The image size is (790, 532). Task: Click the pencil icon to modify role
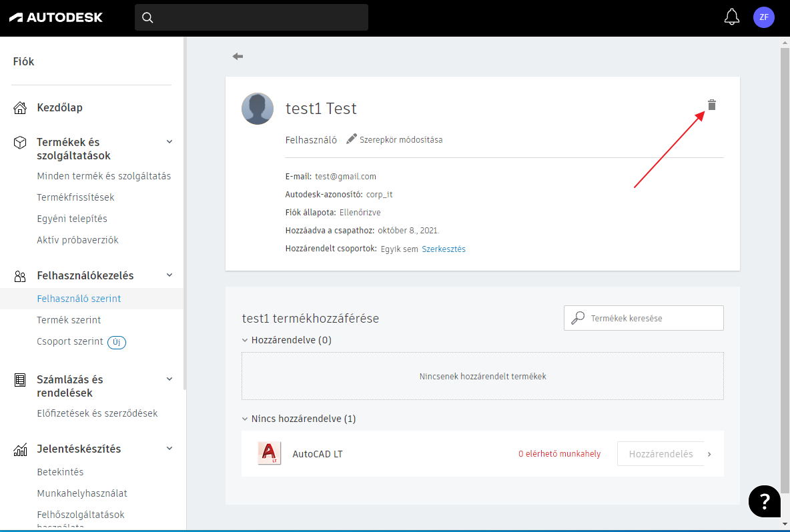[352, 139]
